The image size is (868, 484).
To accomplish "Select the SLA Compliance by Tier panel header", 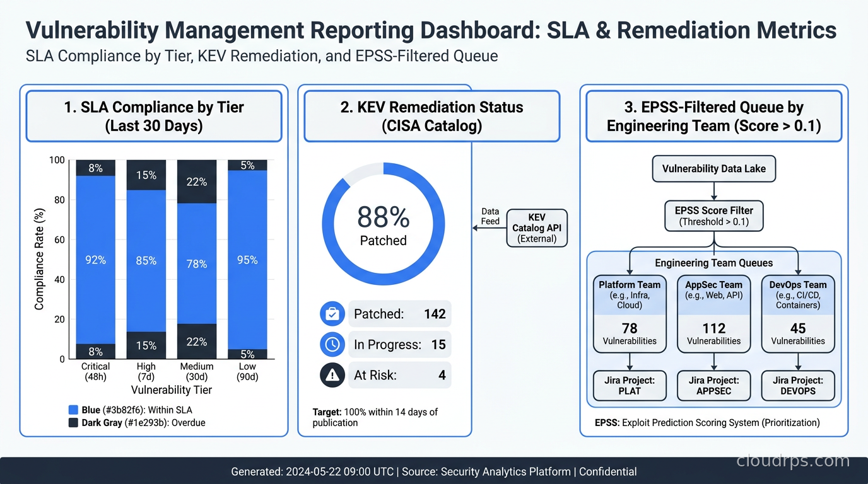I will 154,116.
